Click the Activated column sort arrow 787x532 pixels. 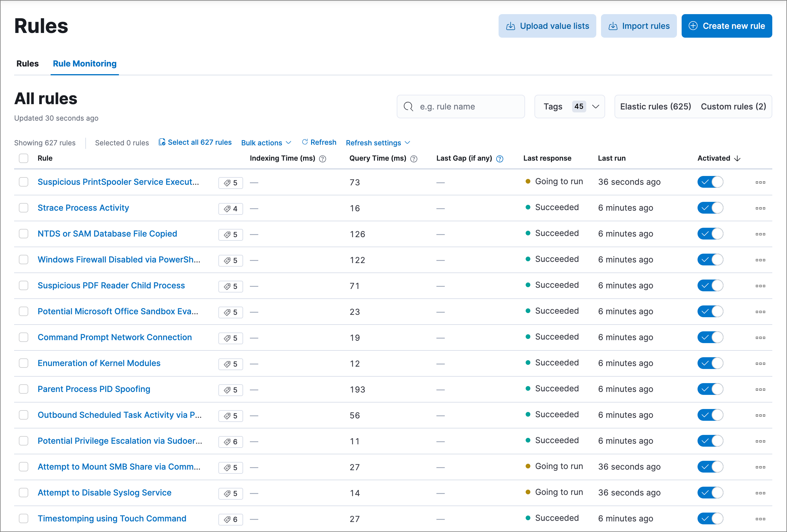click(737, 159)
